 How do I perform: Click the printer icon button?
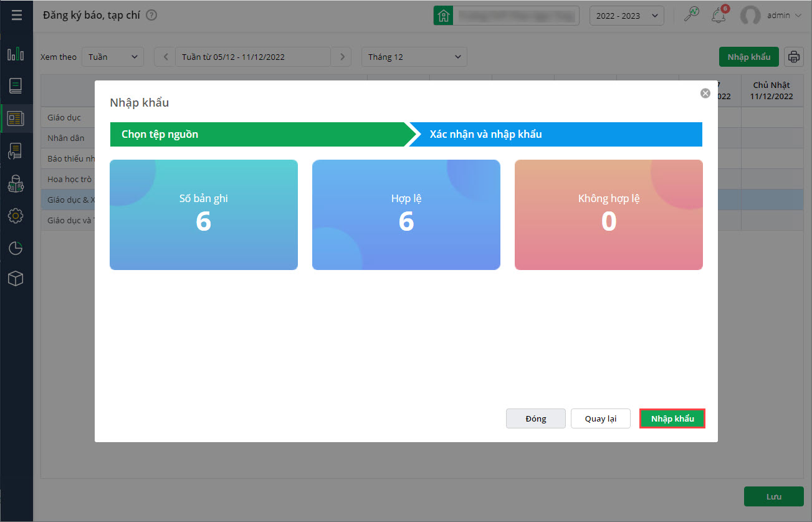point(794,57)
